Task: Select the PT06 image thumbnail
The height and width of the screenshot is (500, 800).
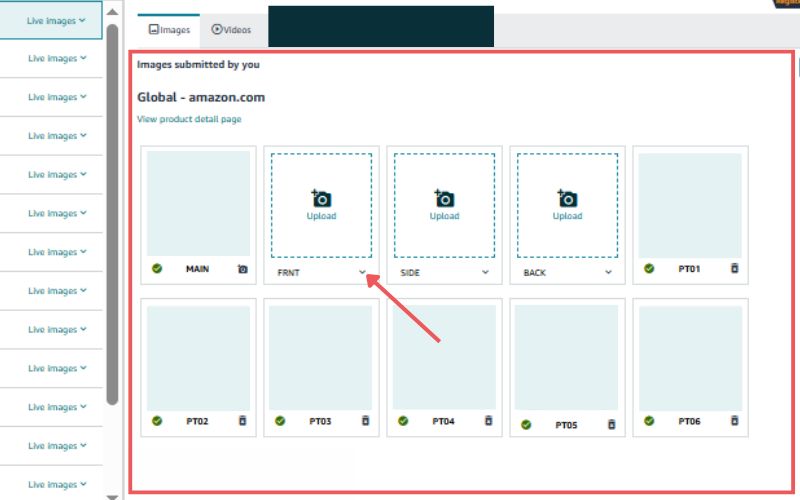Action: tap(690, 358)
